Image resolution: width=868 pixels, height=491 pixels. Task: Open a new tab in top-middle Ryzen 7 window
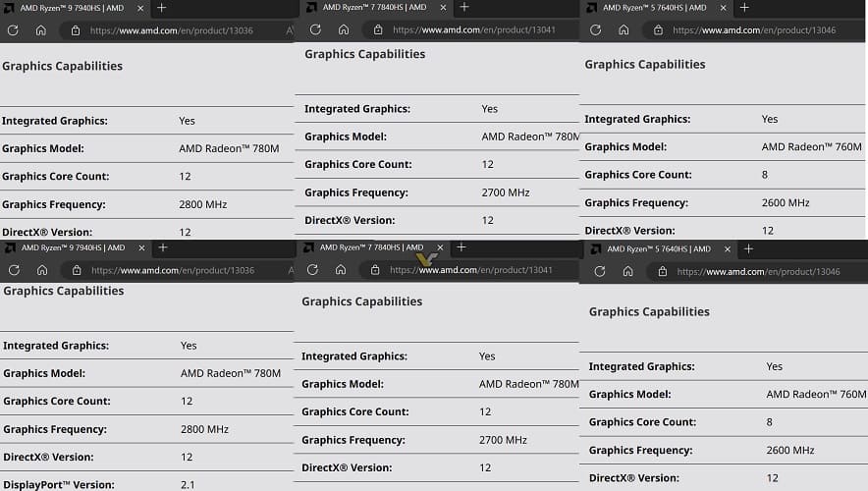coord(464,7)
